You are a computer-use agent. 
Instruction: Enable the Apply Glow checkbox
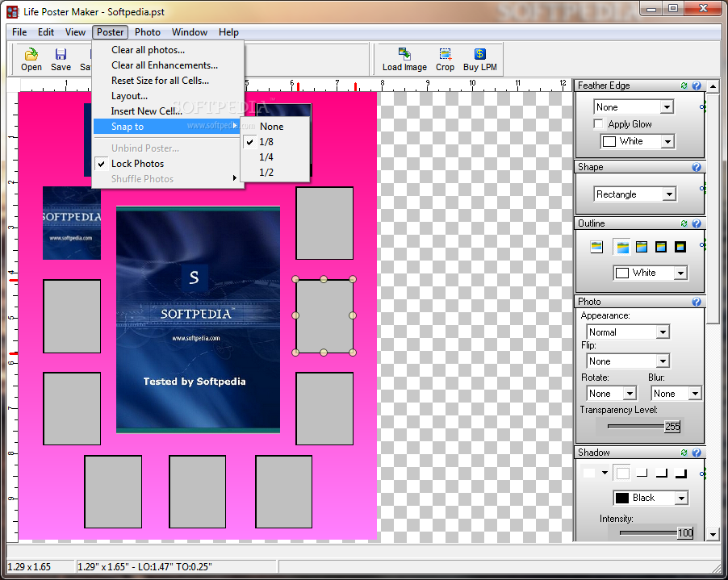point(599,124)
